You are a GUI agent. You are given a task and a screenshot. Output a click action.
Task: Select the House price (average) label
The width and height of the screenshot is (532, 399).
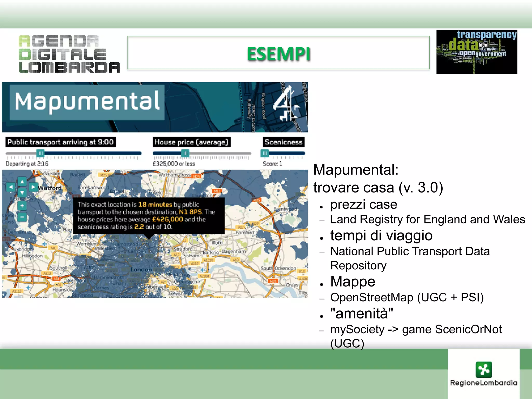coord(191,142)
